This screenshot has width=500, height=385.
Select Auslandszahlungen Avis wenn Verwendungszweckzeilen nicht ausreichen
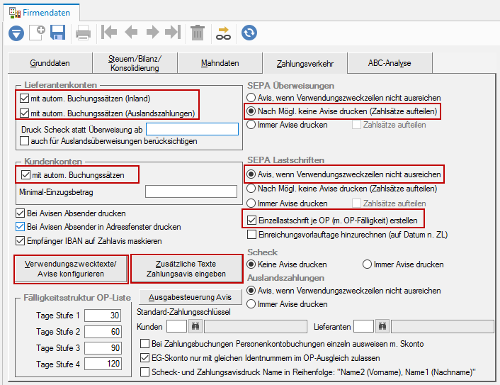coord(251,291)
